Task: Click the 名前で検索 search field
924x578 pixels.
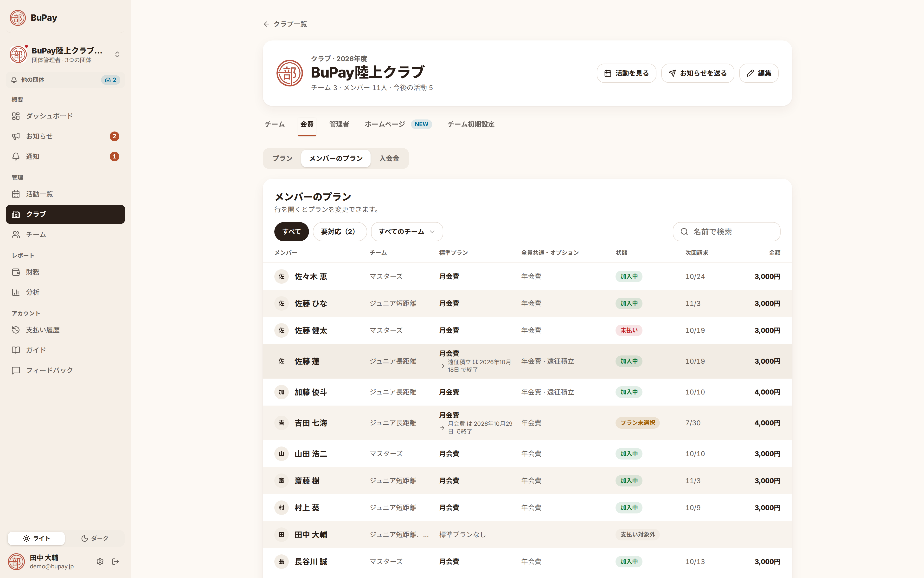Action: pyautogui.click(x=726, y=232)
